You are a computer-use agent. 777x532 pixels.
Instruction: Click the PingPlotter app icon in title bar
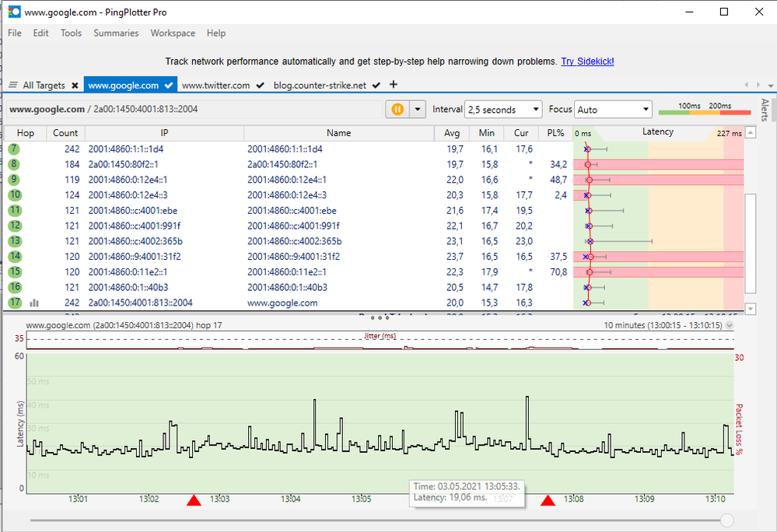pos(14,12)
